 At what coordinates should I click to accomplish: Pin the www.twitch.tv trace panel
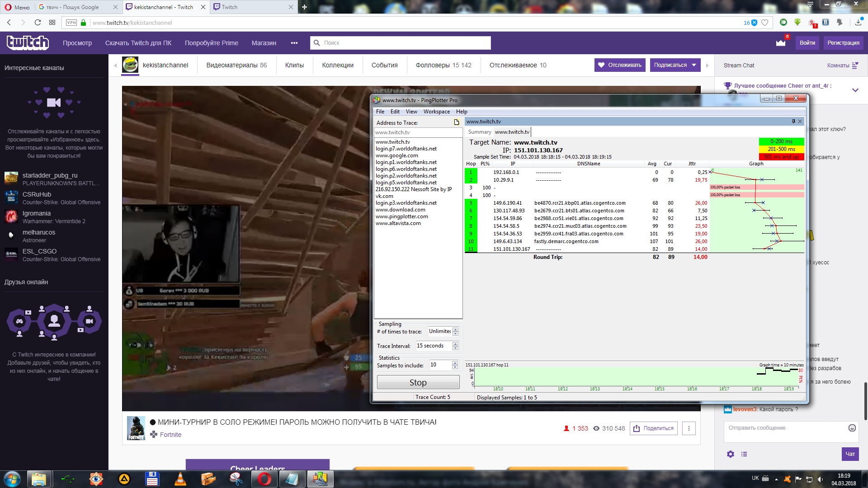tap(793, 122)
